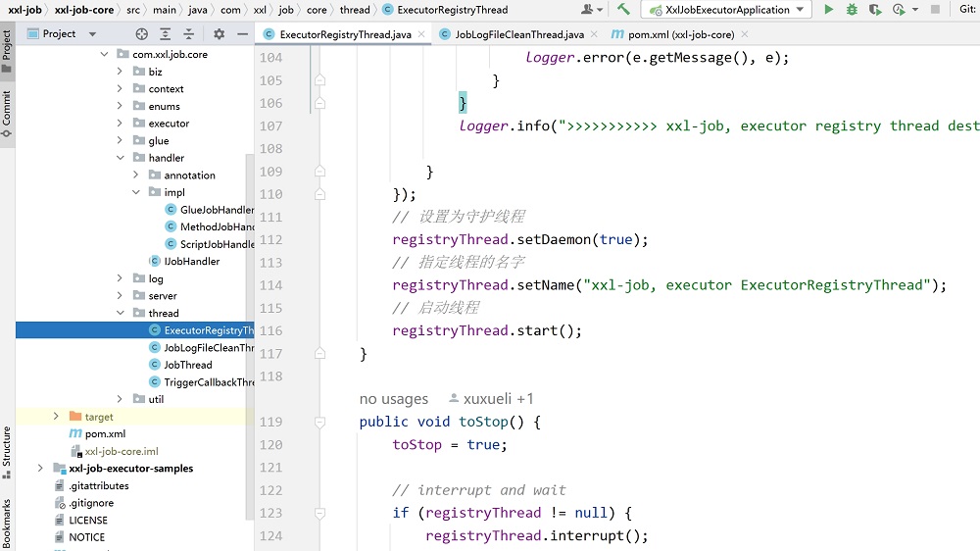Build project with the hammer icon
Screen dimensions: 980x551
point(623,10)
